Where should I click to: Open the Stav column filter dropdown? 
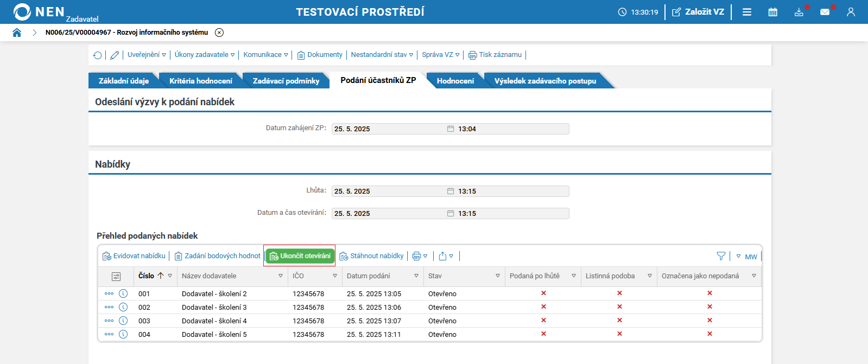[x=498, y=276]
